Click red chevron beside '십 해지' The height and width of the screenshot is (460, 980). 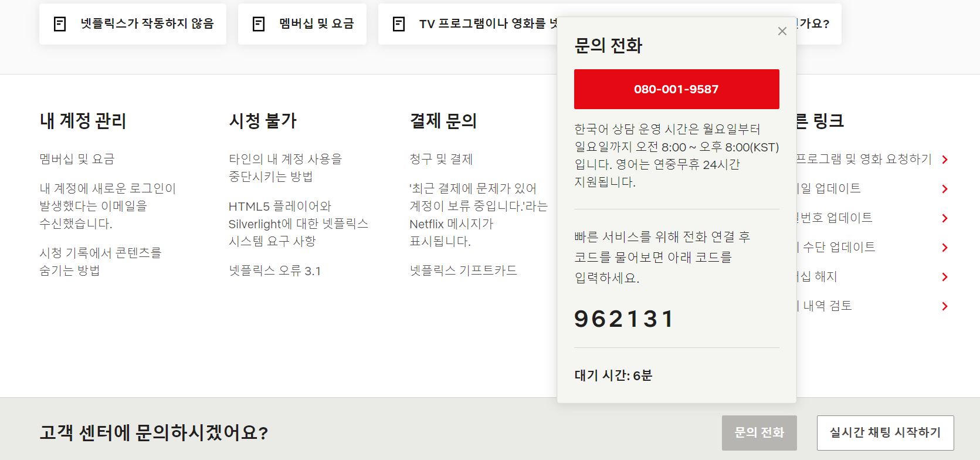click(944, 277)
